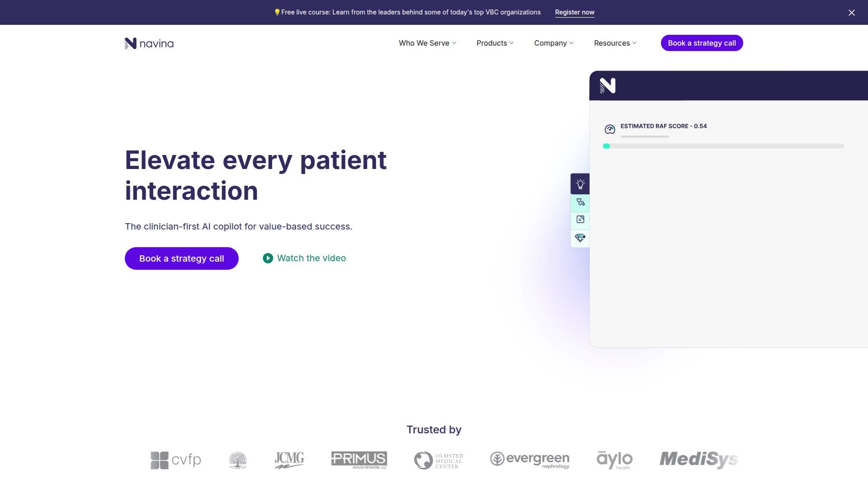Expand the Products dropdown menu
868x488 pixels.
495,43
